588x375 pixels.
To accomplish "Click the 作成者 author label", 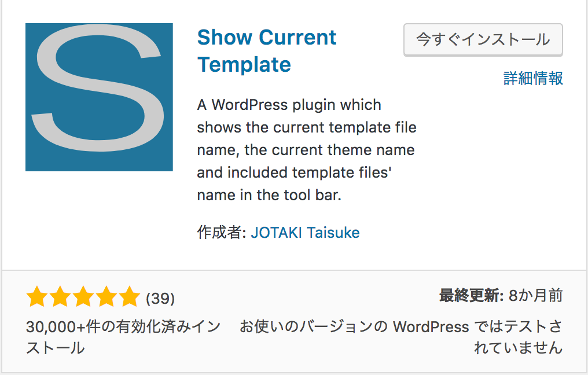I will (x=221, y=233).
